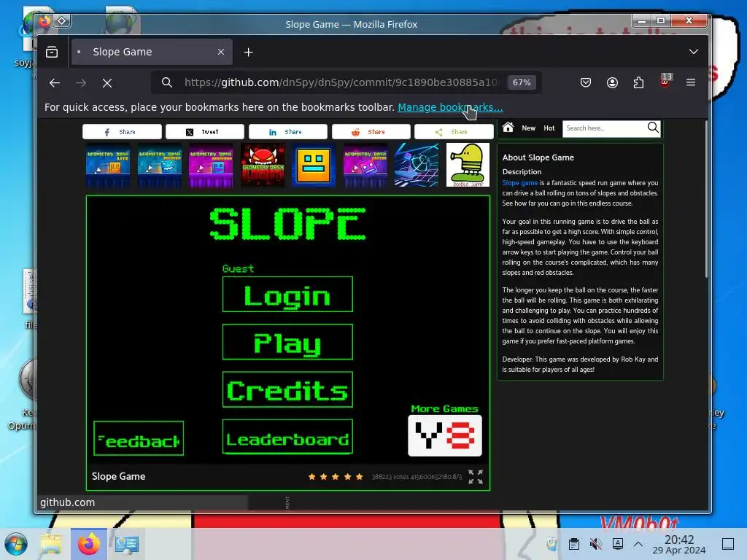
Task: Select the Slope Game browser tab
Action: (152, 52)
